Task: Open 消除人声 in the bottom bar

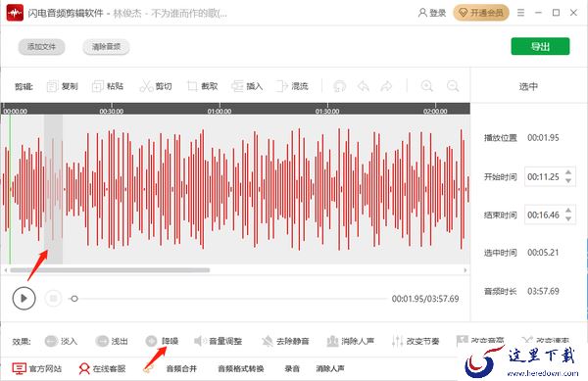Action: pos(330,368)
